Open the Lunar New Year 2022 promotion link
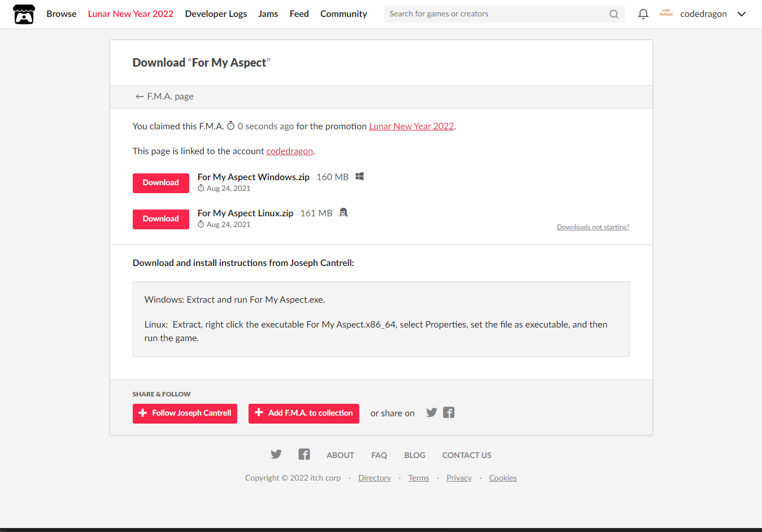The width and height of the screenshot is (762, 532). pyautogui.click(x=411, y=127)
